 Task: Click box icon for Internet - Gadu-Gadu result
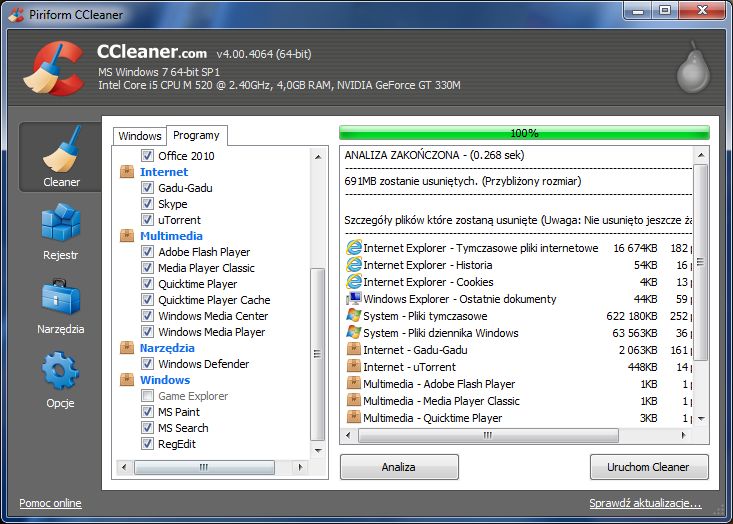pos(354,350)
